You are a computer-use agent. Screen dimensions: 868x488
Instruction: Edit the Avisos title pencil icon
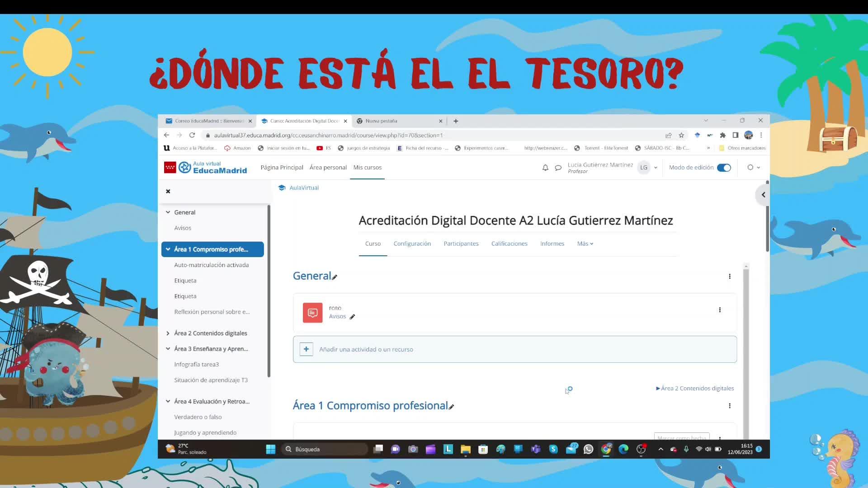coord(352,317)
